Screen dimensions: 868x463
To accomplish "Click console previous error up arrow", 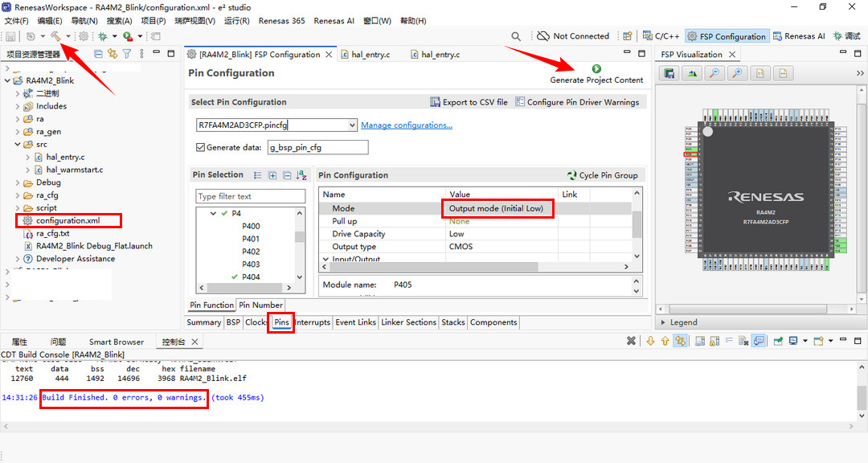I will point(665,341).
